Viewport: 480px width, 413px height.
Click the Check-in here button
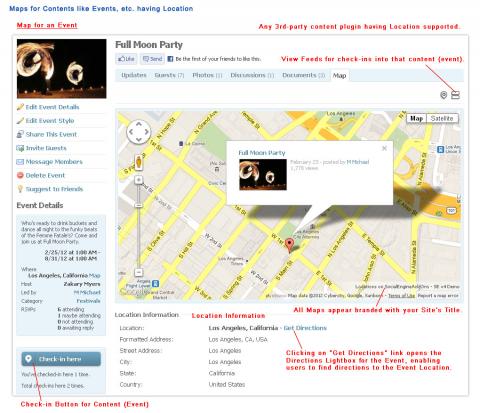tap(61, 359)
